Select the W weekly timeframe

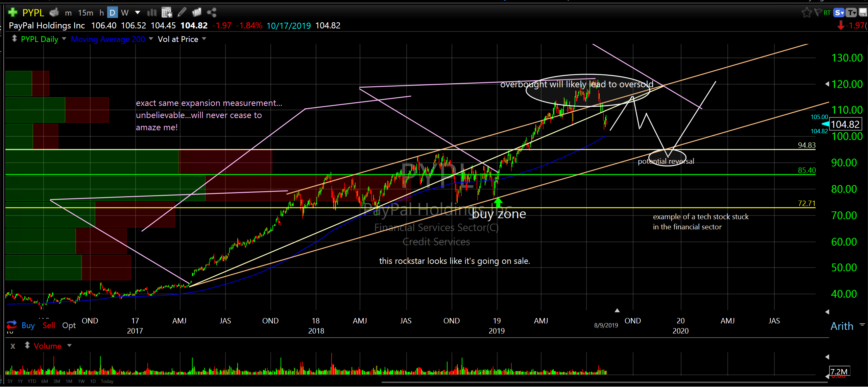125,13
